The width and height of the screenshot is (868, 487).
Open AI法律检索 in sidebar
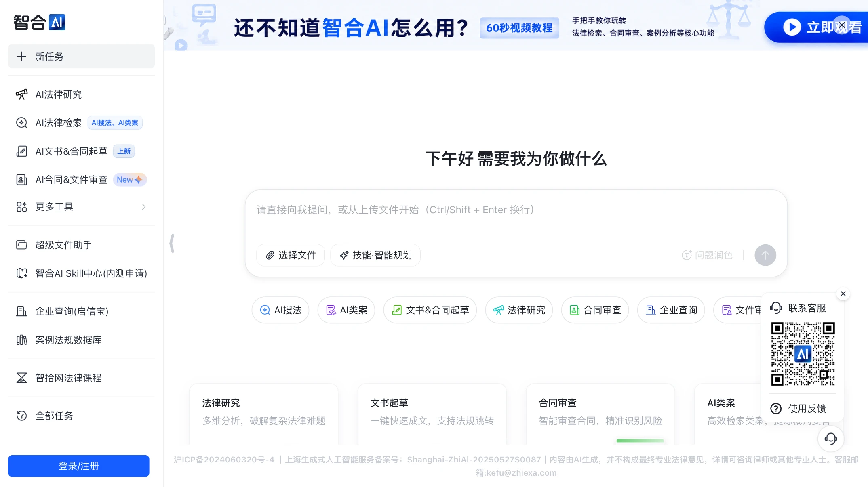(x=81, y=123)
